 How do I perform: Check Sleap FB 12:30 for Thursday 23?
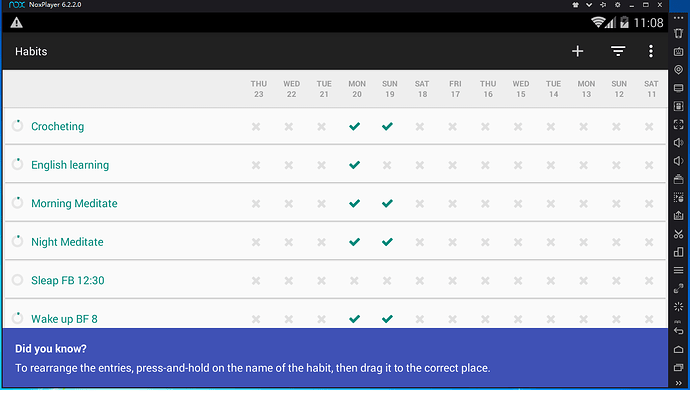[256, 280]
